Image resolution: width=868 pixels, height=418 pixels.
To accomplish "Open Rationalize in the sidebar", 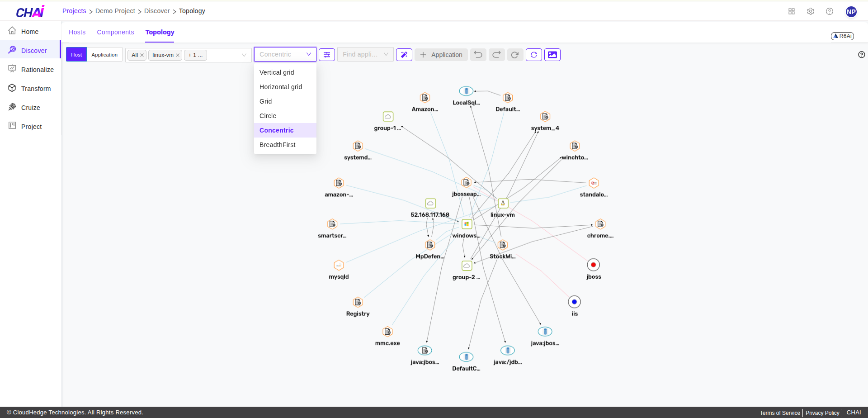I will point(37,70).
